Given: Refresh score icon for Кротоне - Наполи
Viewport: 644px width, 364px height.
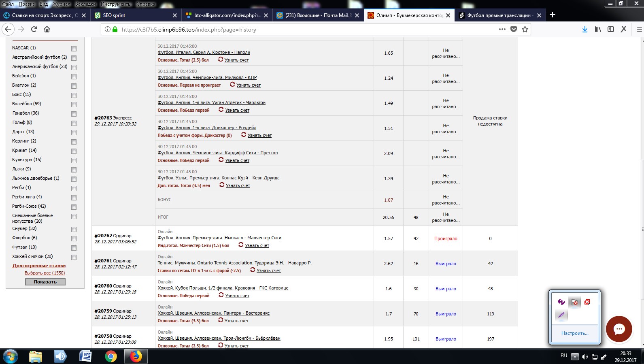Looking at the screenshot, I should tap(221, 59).
